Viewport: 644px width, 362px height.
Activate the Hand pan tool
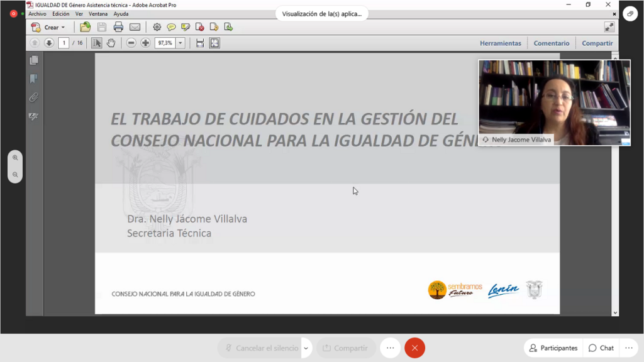coord(111,43)
